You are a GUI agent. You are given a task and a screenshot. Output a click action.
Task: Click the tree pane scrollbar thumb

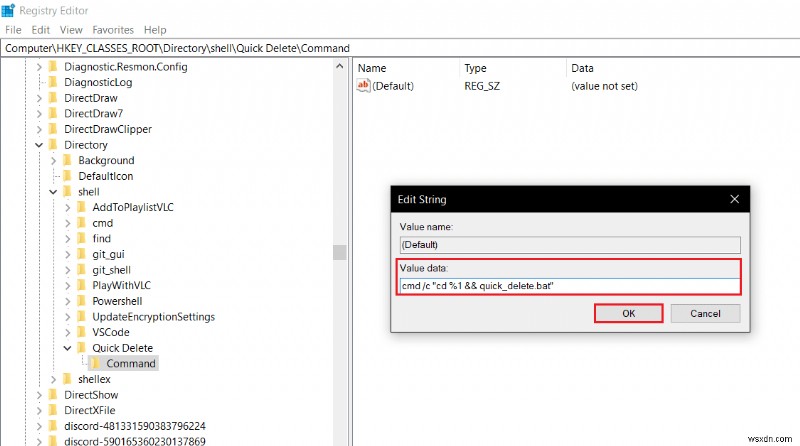[340, 252]
